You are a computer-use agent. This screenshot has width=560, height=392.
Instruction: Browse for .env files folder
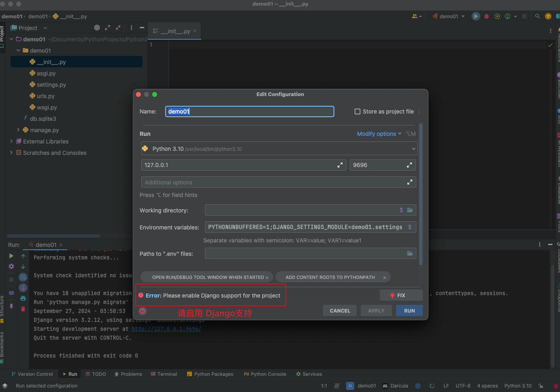(x=410, y=253)
